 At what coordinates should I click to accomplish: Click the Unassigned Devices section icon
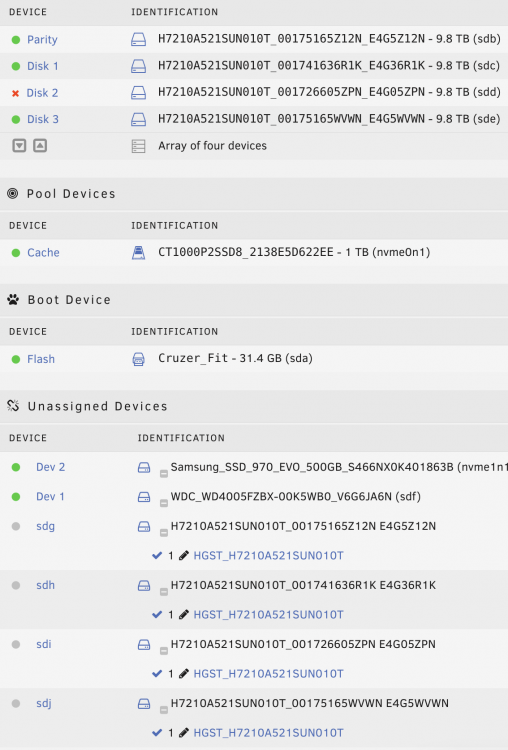click(x=13, y=406)
